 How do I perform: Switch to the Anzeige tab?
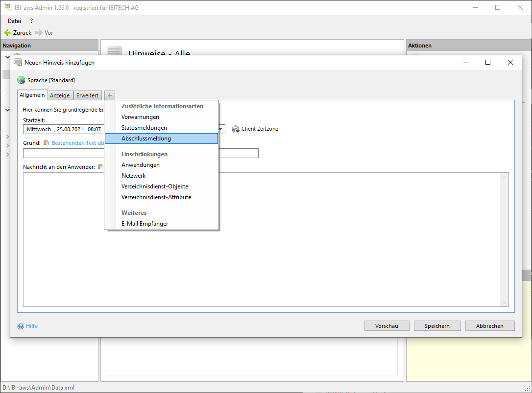[60, 95]
